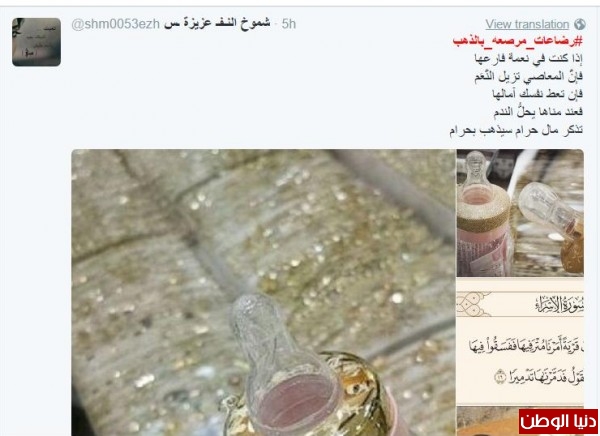Click the دنيا الوطن red watermark logo
600x436 pixels.
558,421
